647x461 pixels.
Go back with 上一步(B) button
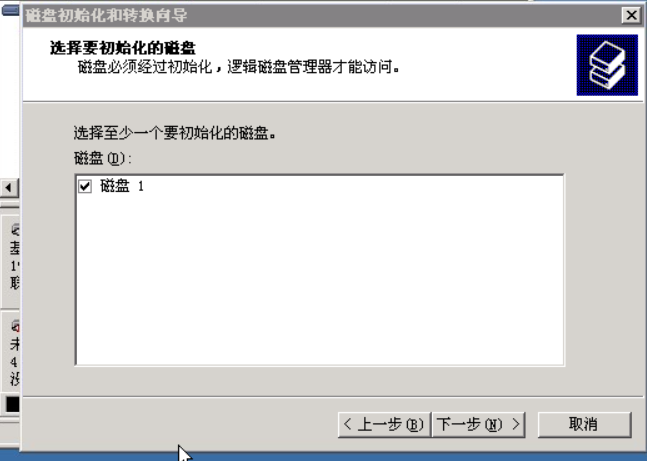pyautogui.click(x=384, y=424)
